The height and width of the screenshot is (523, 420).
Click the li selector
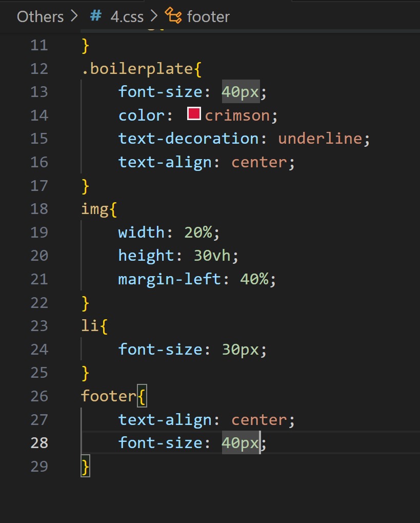(90, 325)
